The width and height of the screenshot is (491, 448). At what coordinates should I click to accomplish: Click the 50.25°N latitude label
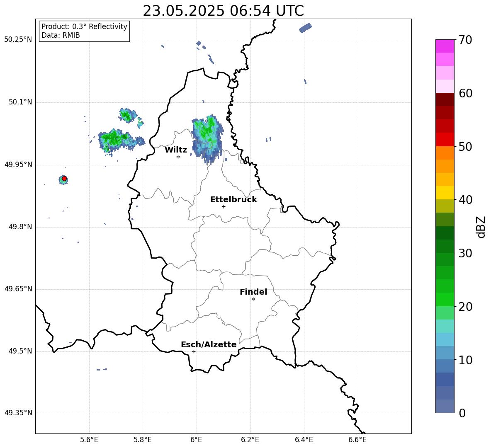pyautogui.click(x=18, y=40)
